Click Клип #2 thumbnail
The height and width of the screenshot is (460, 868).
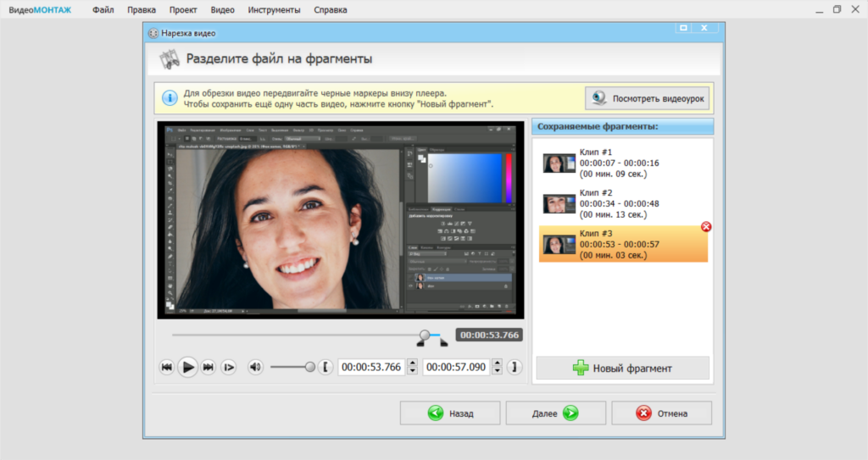[x=559, y=203]
